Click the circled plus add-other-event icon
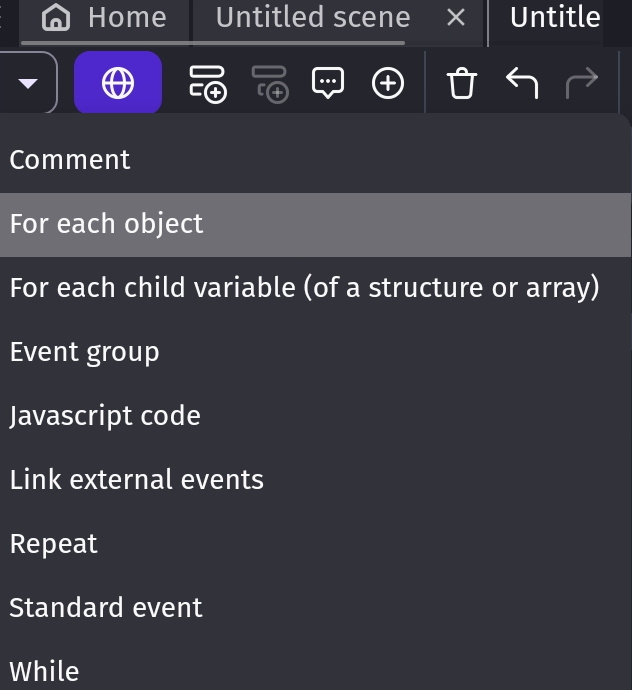Viewport: 632px width, 690px height. 388,83
